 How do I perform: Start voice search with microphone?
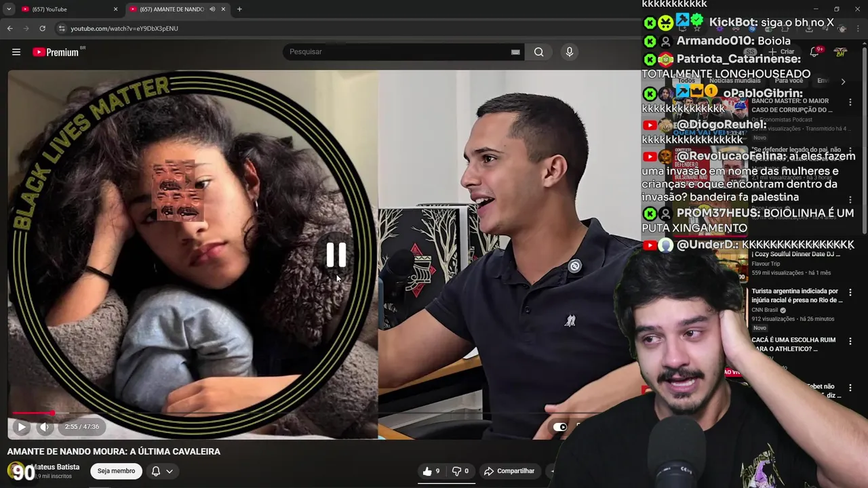tap(569, 52)
